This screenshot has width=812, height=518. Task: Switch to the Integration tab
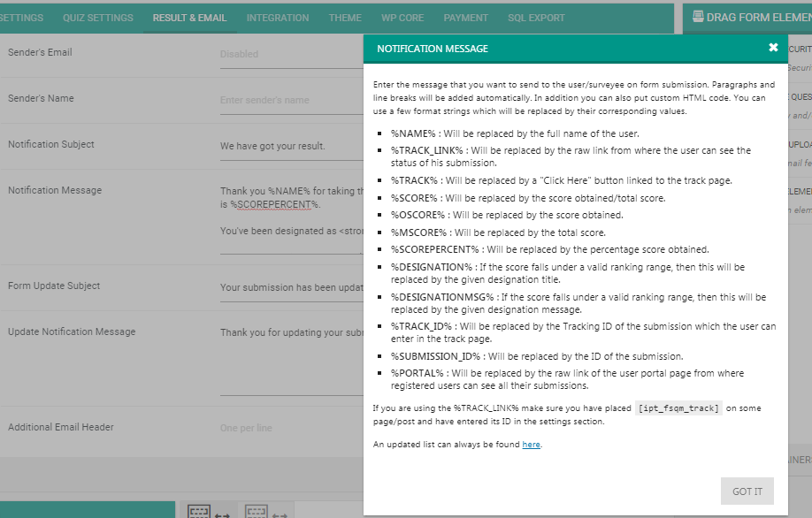click(x=278, y=18)
